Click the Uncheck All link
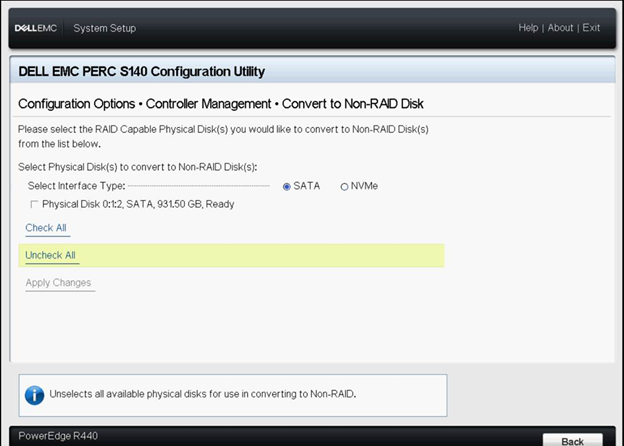This screenshot has height=446, width=624. pyautogui.click(x=51, y=255)
